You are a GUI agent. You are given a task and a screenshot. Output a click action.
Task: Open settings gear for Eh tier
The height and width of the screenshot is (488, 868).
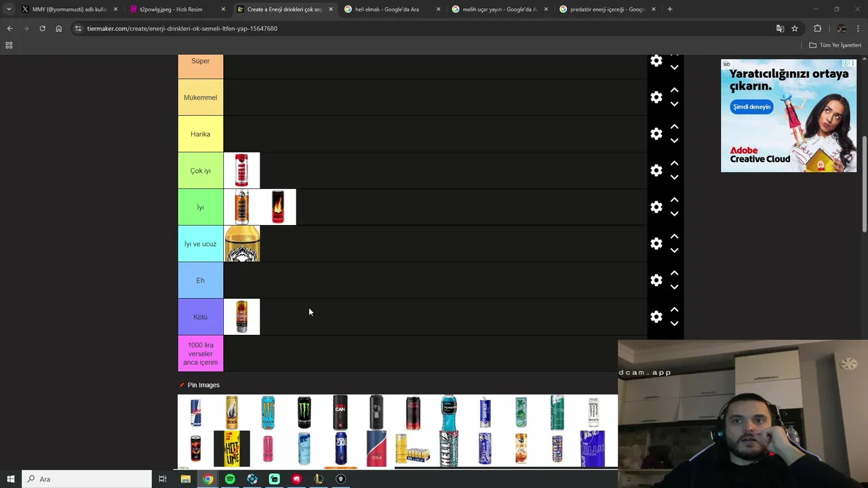click(x=656, y=281)
